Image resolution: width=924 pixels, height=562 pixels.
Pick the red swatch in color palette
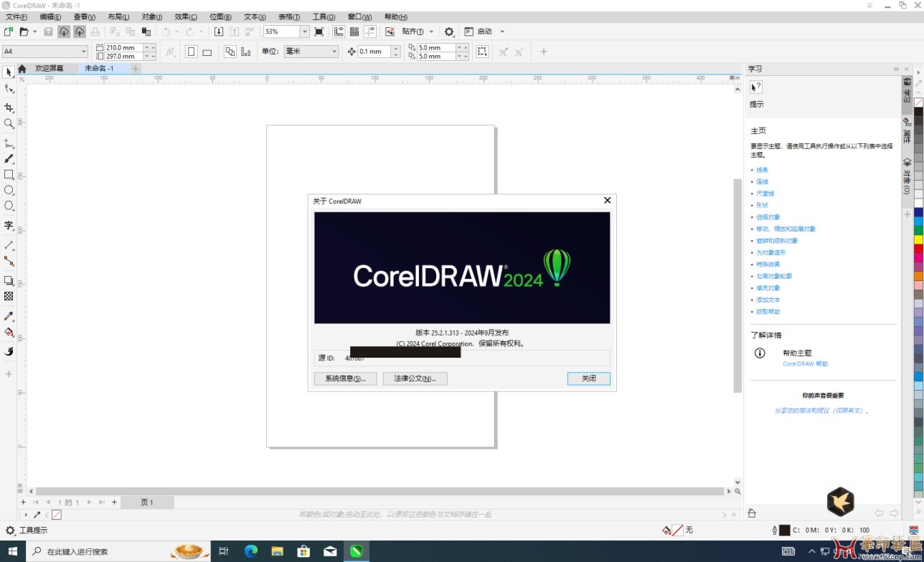[918, 248]
